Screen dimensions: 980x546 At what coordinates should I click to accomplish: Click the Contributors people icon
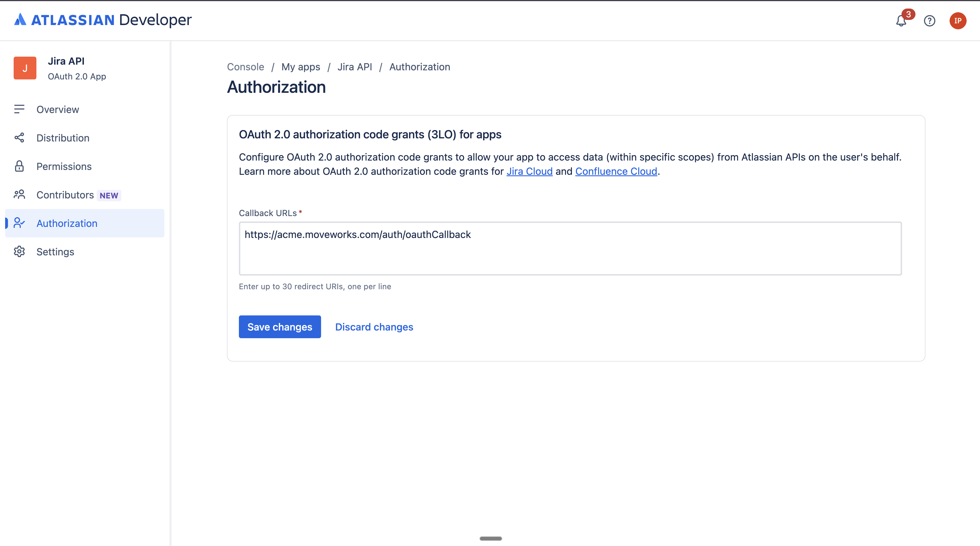click(x=19, y=194)
